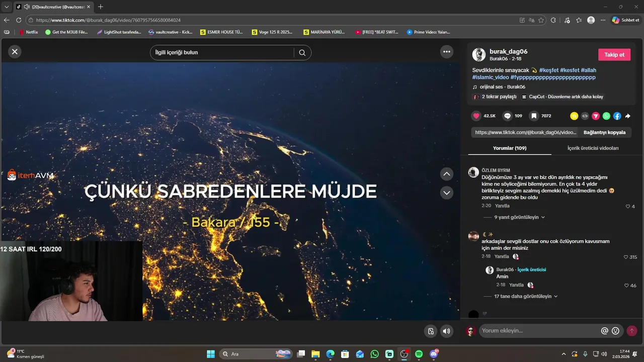
Task: Click "2 tekrar paylaştı" repost label
Action: 499,97
